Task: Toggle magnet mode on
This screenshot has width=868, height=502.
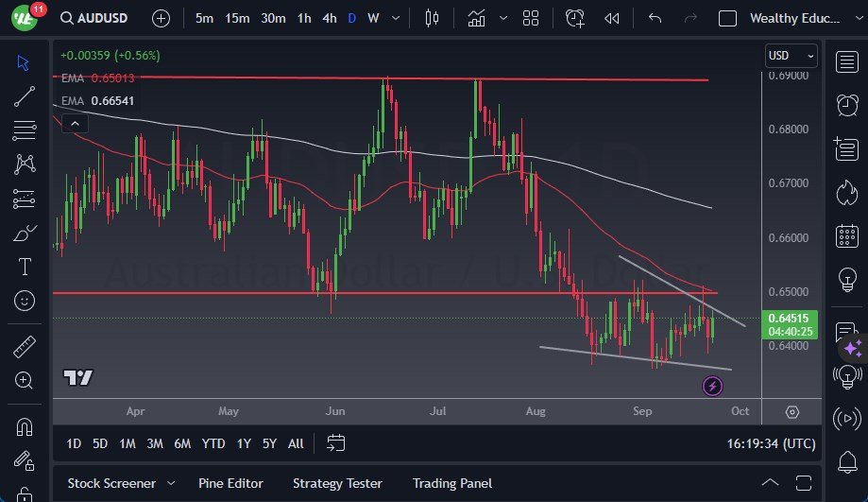Action: (25, 428)
